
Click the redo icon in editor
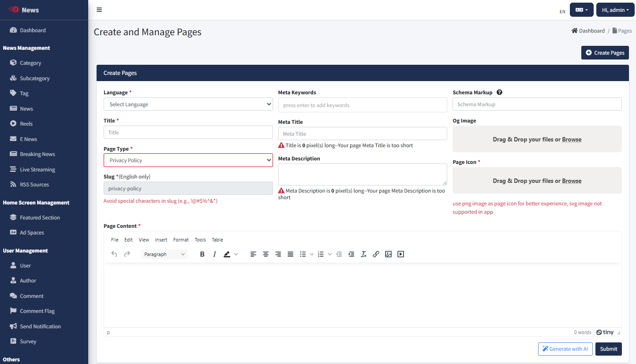point(127,254)
